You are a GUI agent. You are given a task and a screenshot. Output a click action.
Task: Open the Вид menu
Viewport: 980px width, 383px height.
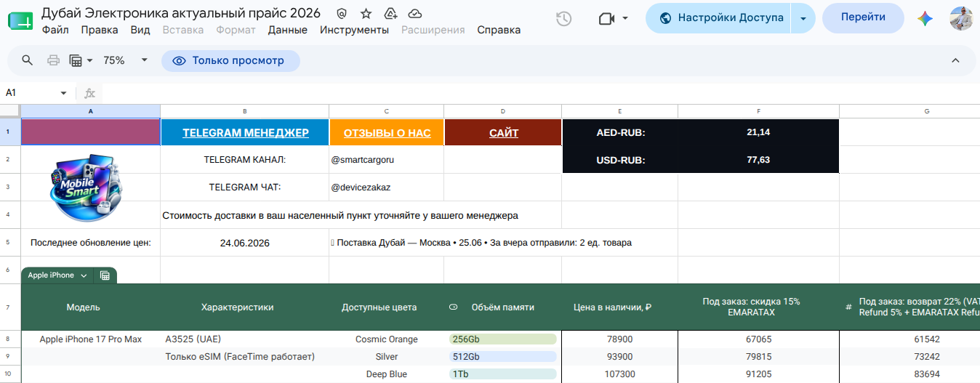140,30
